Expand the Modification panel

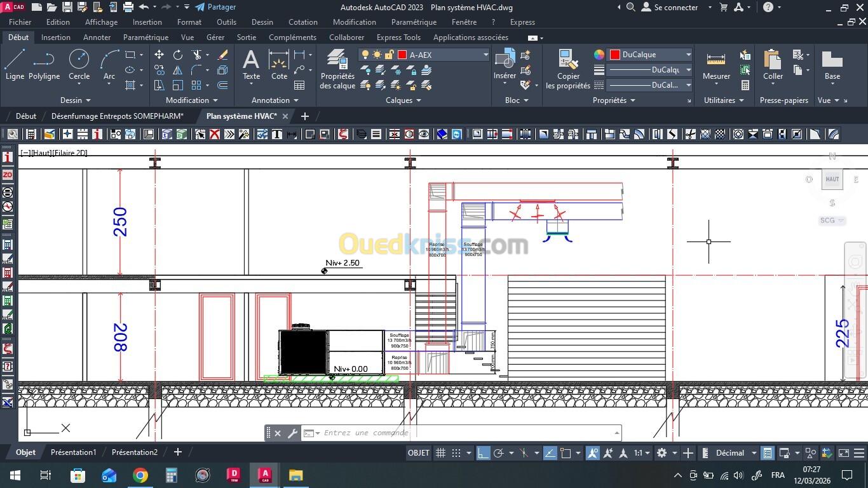click(192, 100)
